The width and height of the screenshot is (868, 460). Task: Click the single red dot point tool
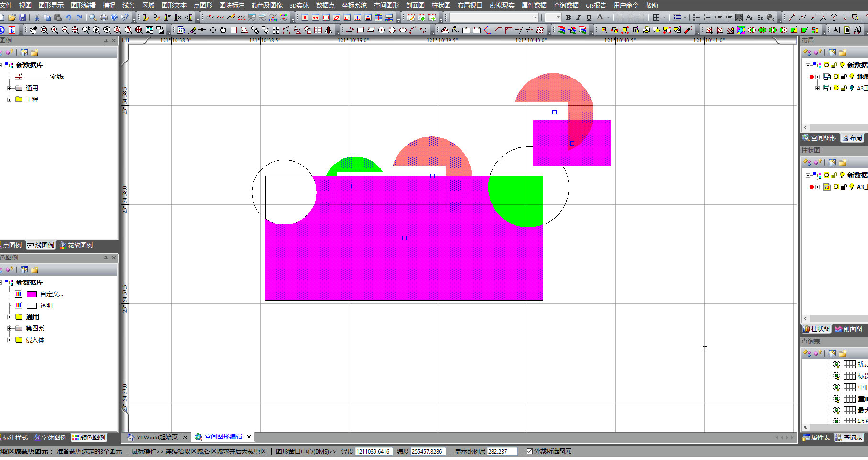point(305,17)
